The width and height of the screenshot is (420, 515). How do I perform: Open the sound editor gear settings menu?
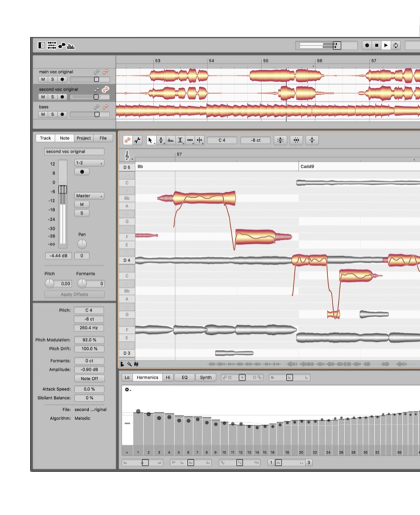point(127,390)
